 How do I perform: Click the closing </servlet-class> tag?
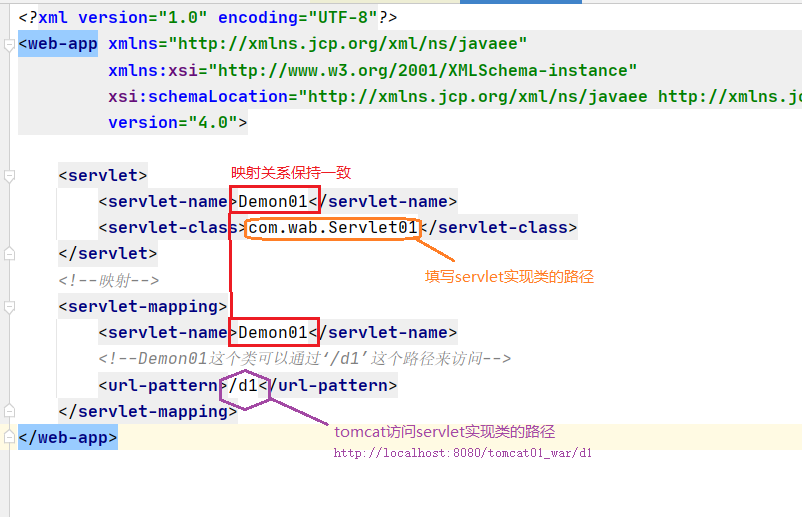coord(498,227)
